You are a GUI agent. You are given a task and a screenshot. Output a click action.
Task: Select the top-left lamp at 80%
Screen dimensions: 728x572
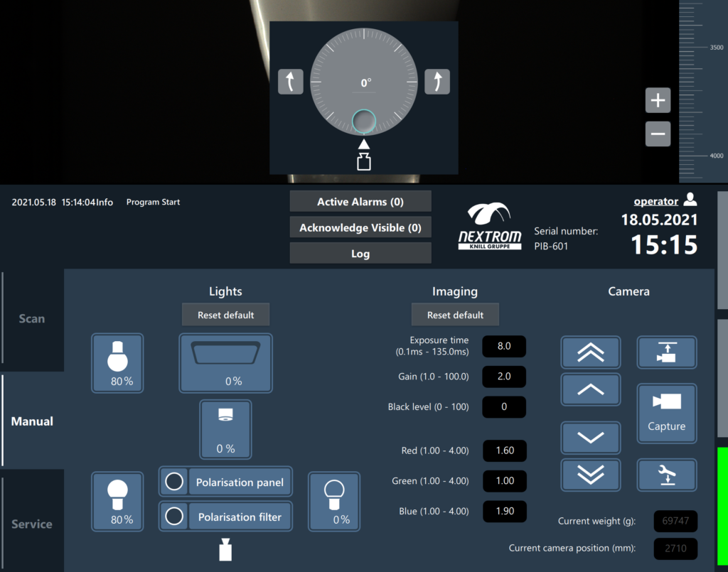(117, 362)
